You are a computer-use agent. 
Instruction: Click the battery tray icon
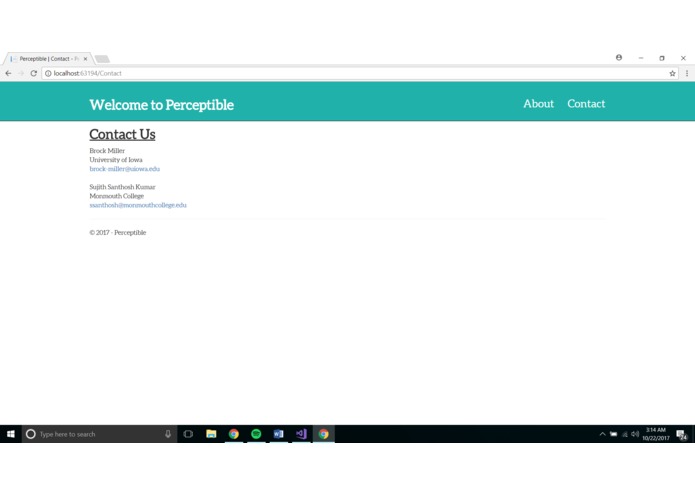point(613,434)
